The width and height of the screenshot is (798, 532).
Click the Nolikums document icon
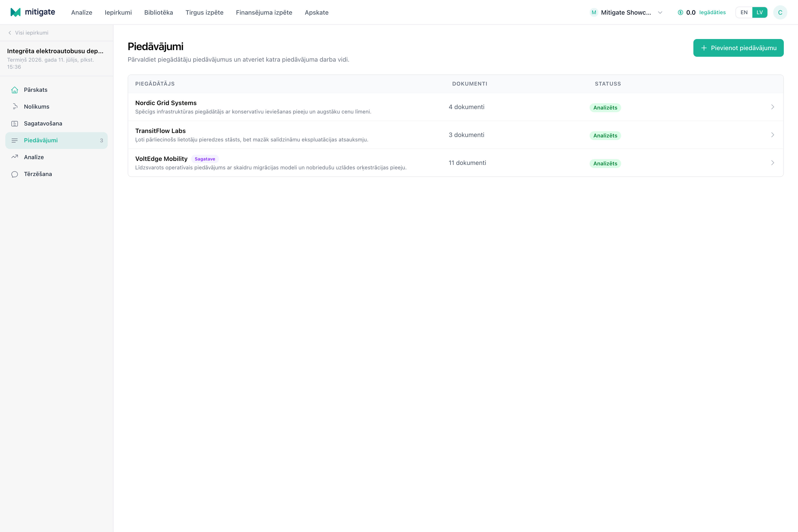[15, 107]
